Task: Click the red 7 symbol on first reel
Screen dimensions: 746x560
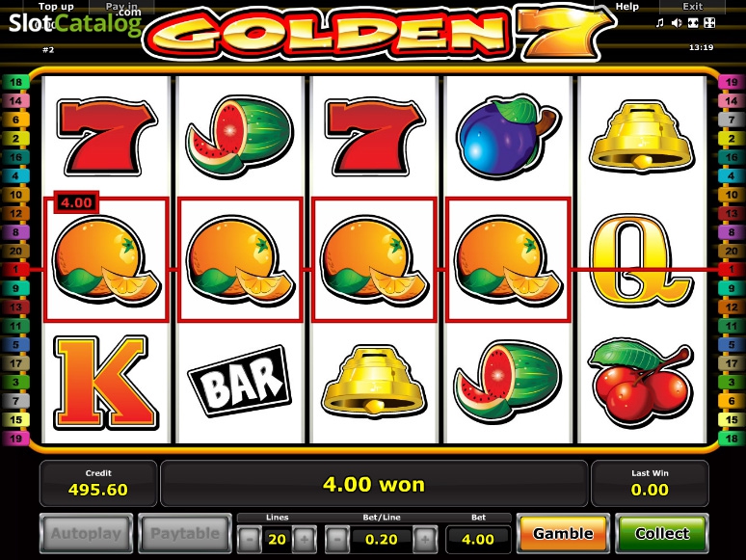Action: [x=106, y=137]
